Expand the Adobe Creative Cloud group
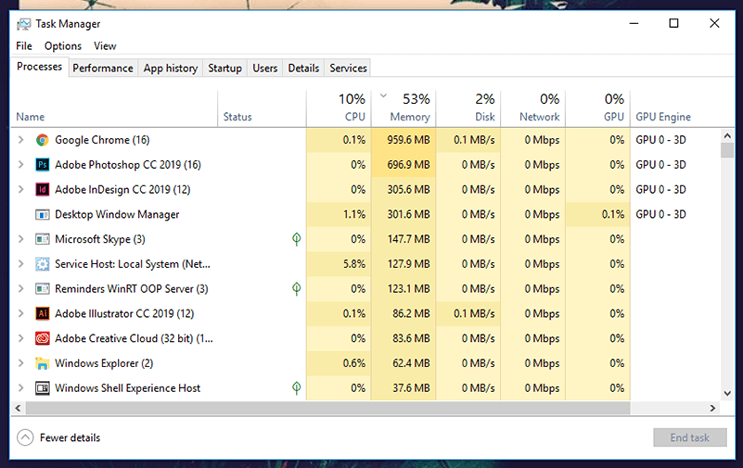743x468 pixels. tap(21, 338)
